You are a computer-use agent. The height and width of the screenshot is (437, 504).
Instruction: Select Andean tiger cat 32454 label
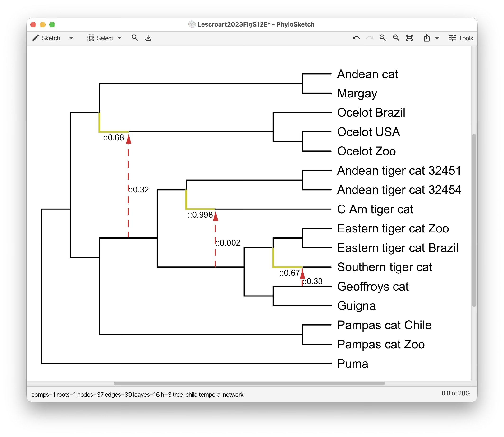coord(399,190)
